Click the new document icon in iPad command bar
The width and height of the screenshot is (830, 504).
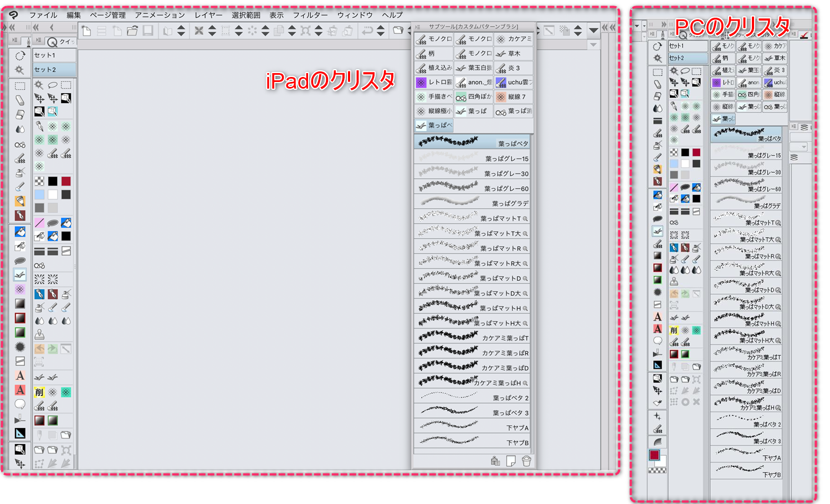coord(86,31)
